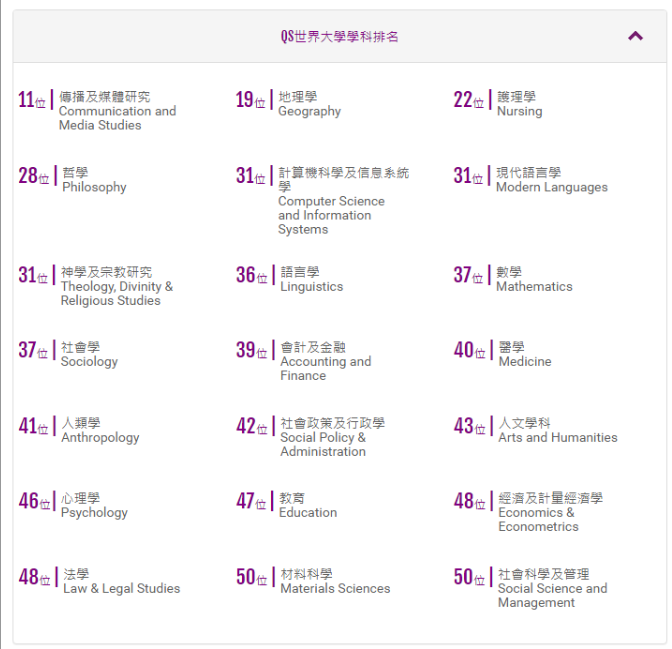Image resolution: width=672 pixels, height=649 pixels.
Task: Open the Linguistics subject ranking
Action: click(x=311, y=280)
